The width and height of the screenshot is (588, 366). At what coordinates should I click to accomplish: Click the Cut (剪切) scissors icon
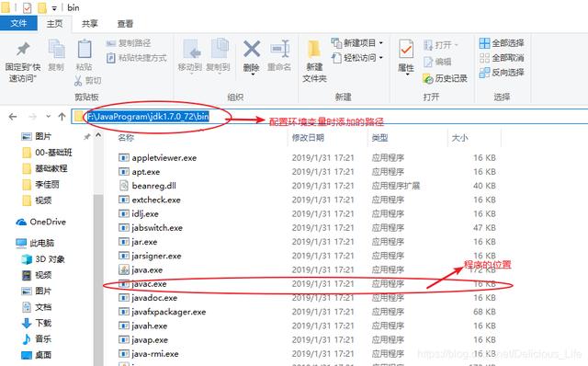[x=78, y=80]
